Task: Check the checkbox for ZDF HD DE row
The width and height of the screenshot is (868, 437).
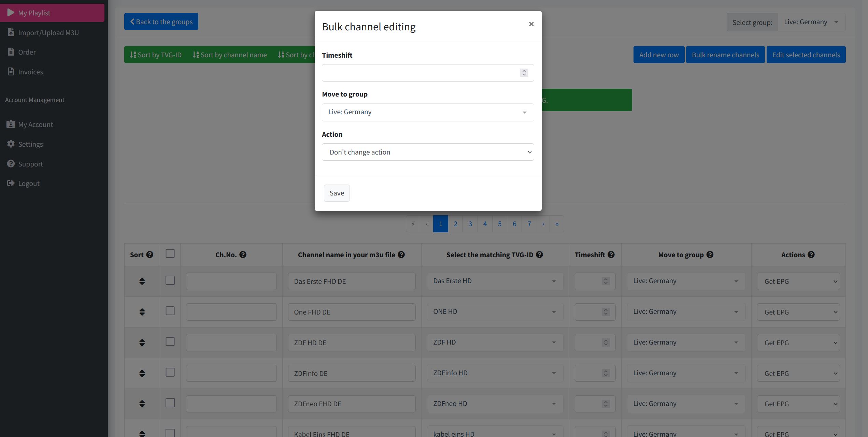Action: point(170,341)
